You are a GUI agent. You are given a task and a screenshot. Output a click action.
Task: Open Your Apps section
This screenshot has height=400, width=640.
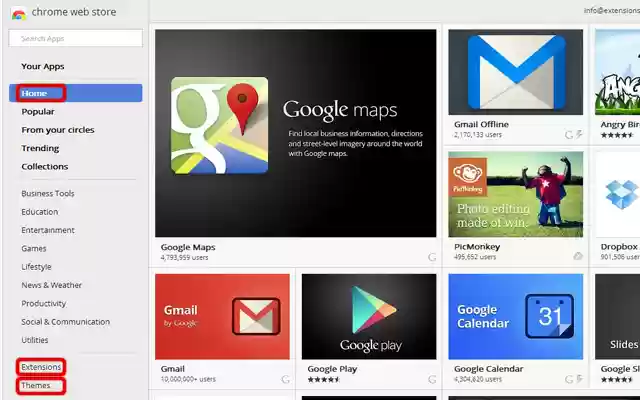[43, 66]
